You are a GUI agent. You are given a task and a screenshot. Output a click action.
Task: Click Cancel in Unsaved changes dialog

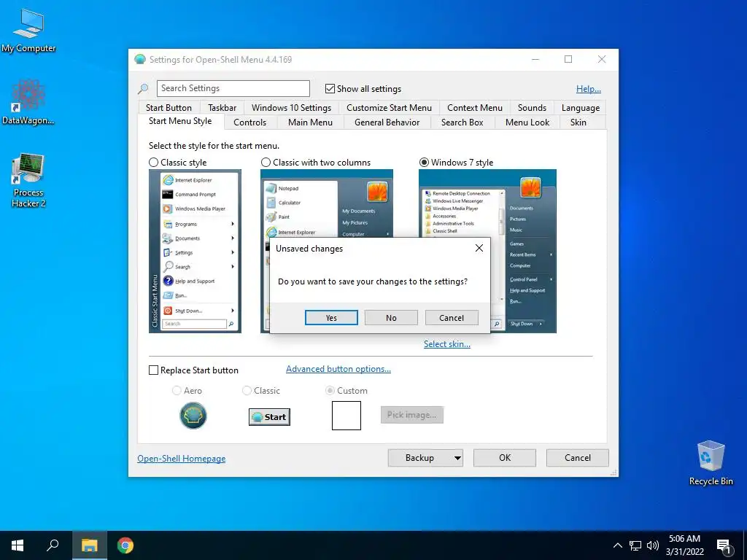451,318
